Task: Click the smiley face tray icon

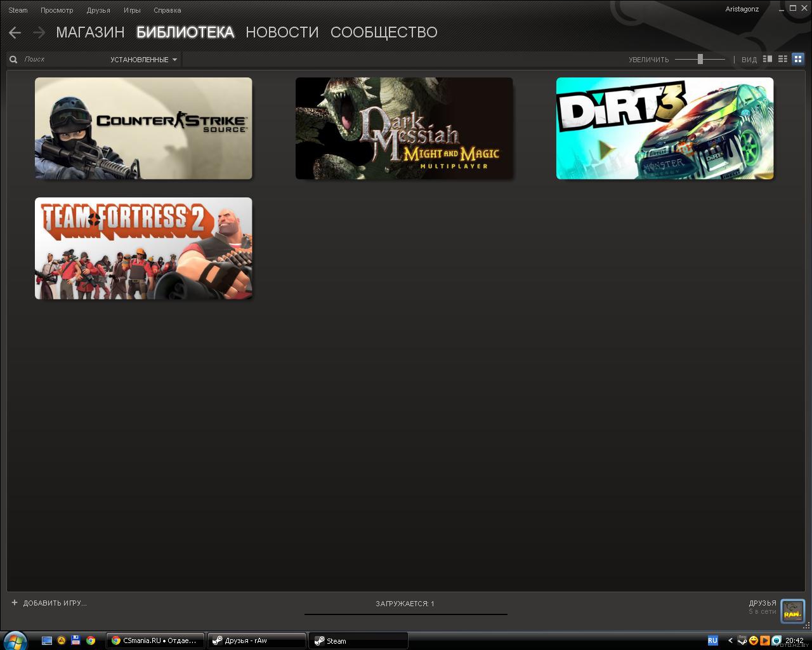Action: 754,640
